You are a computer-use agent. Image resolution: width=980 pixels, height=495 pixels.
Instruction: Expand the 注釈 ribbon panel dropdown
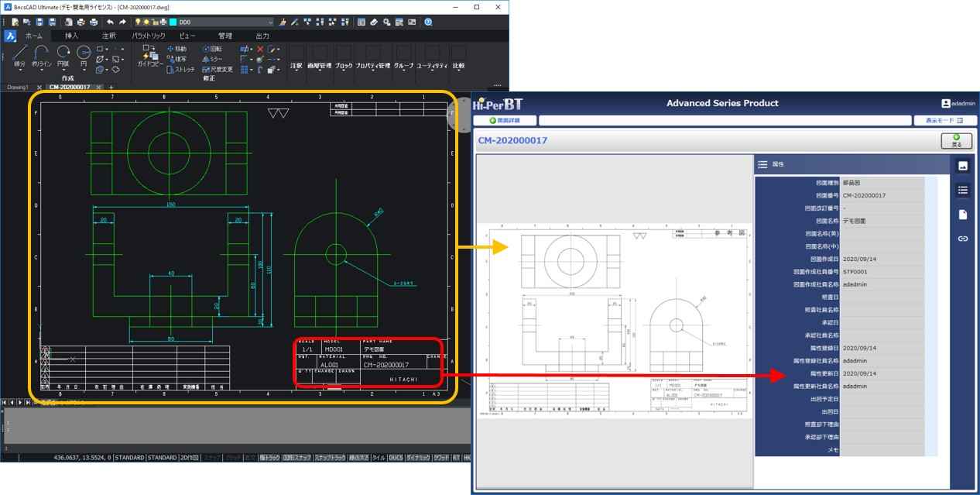(296, 70)
